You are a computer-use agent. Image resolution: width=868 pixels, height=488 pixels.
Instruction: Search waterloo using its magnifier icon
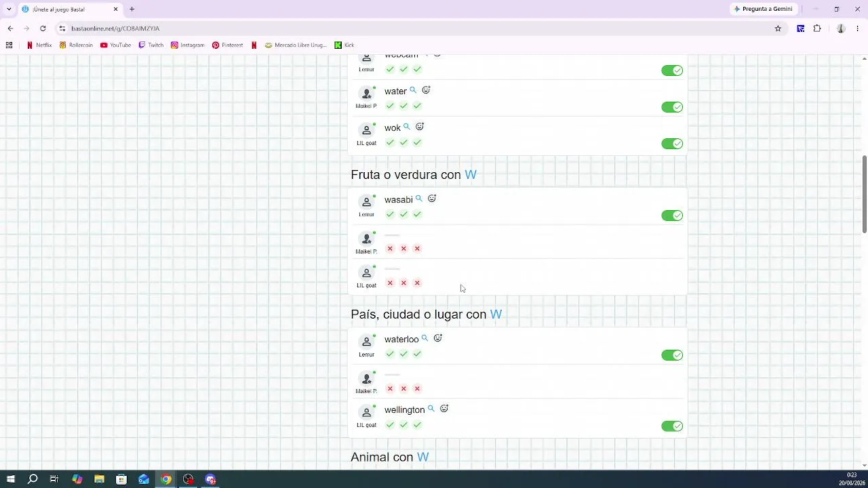425,338
